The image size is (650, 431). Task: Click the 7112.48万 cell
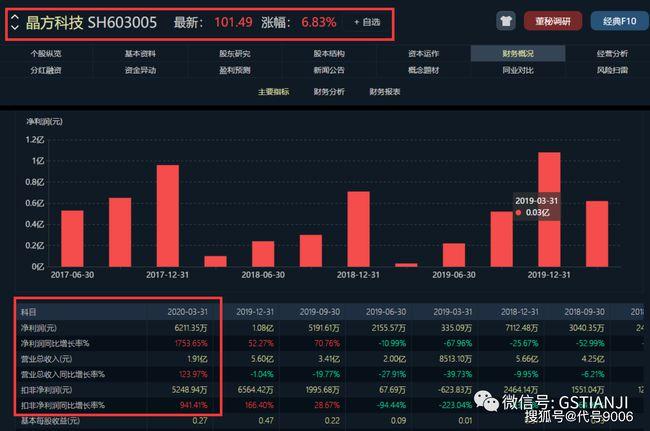(521, 328)
